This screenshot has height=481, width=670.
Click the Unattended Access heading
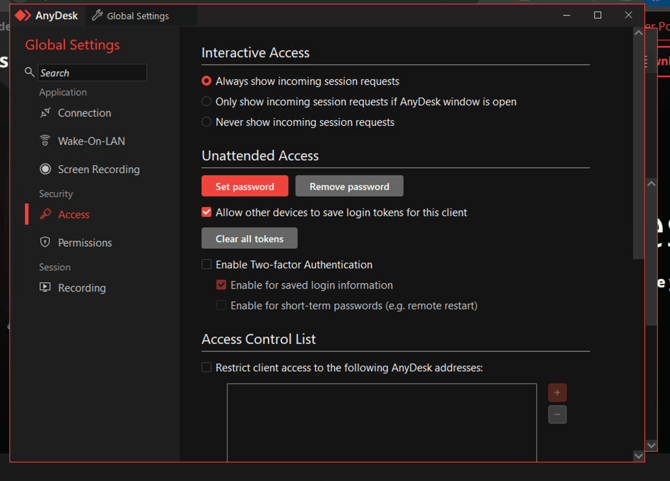(260, 155)
